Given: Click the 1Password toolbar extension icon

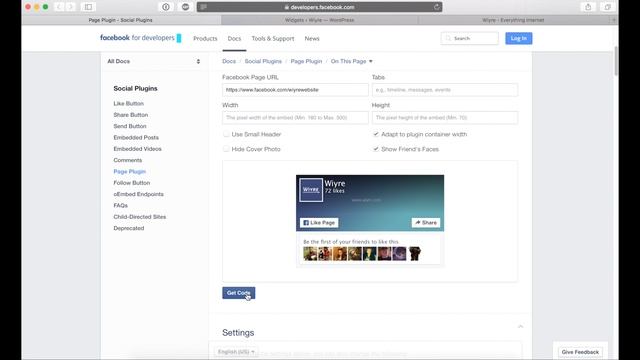Looking at the screenshot, I should tap(166, 7).
